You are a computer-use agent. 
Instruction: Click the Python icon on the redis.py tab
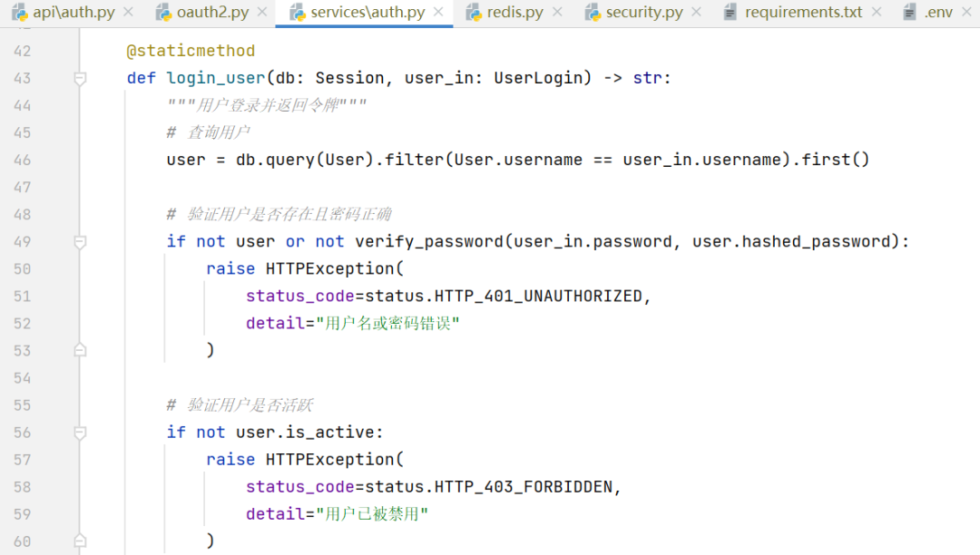(475, 13)
